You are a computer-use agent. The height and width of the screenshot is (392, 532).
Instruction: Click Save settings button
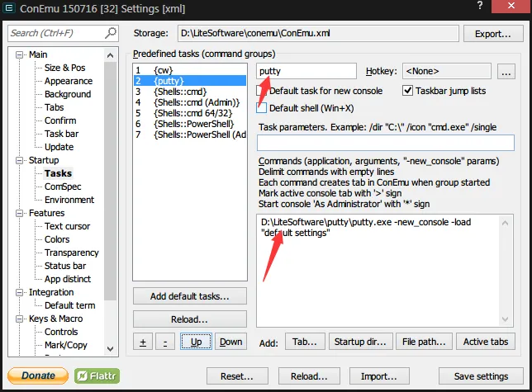coord(481,376)
